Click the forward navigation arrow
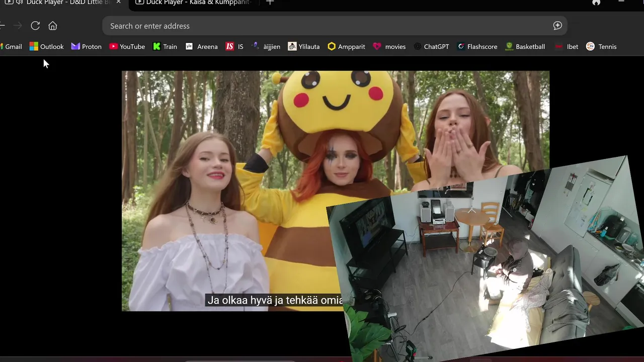Image resolution: width=644 pixels, height=362 pixels. (18, 26)
